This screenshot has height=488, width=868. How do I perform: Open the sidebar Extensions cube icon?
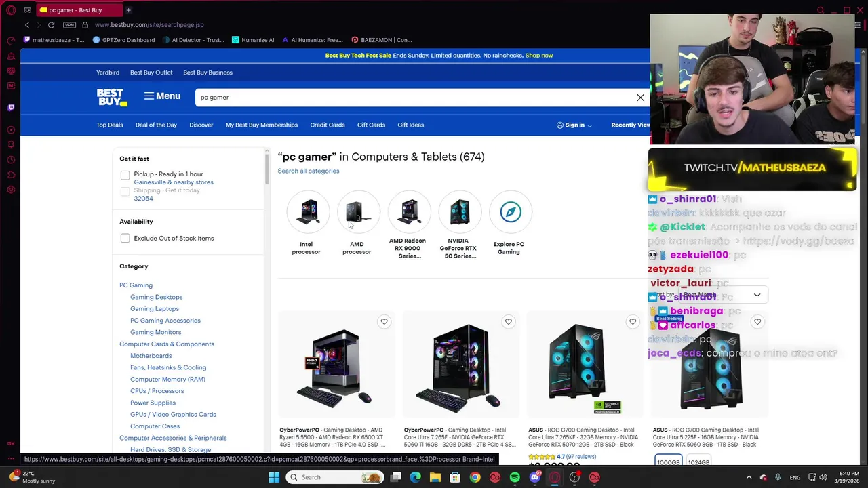point(11,175)
